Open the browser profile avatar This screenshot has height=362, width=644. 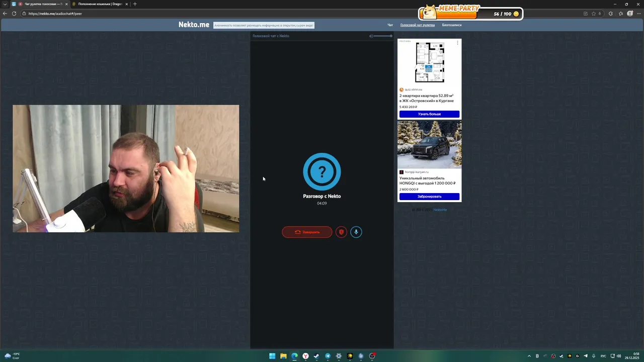click(630, 14)
